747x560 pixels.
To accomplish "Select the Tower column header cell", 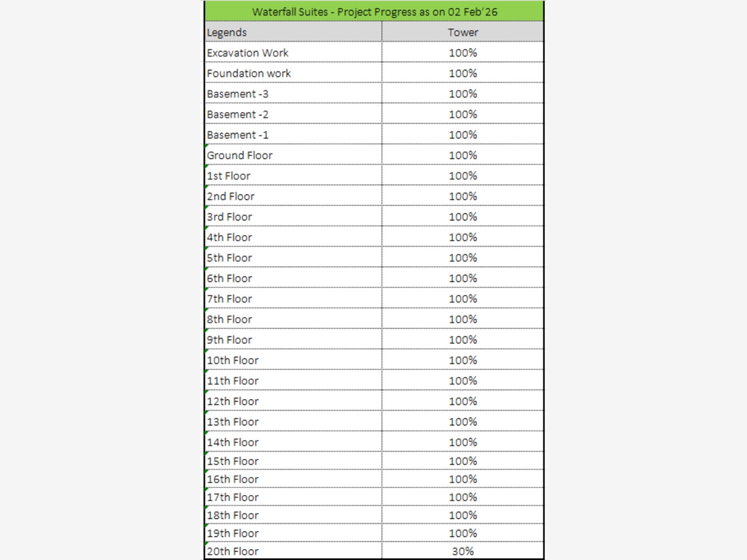I will coord(463,32).
